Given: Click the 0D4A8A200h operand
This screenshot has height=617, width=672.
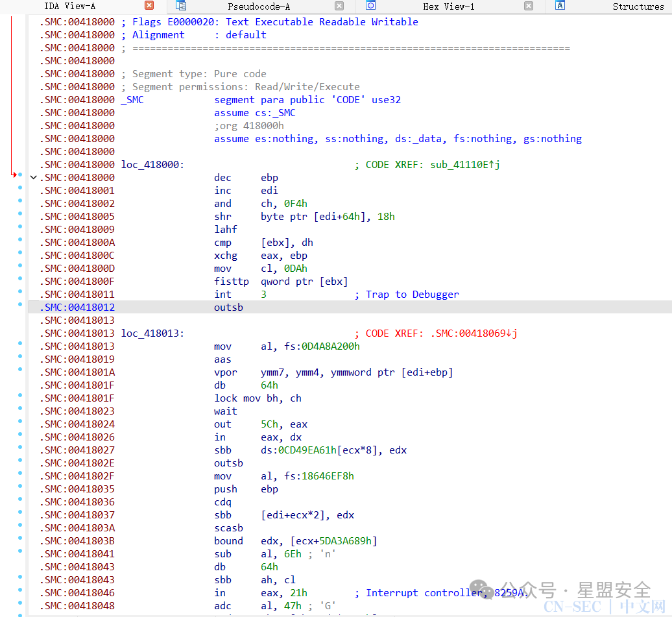Looking at the screenshot, I should 330,346.
